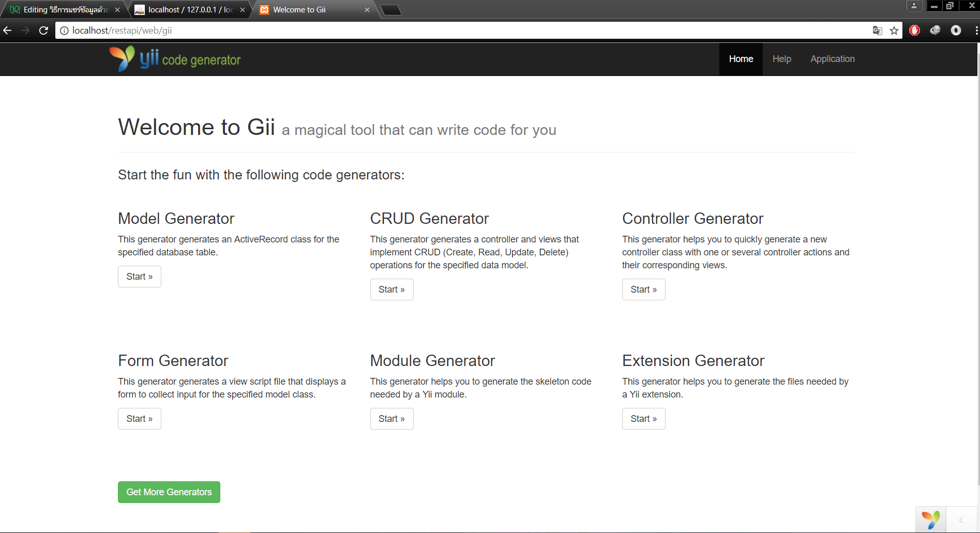Click the red ad-blocker extension icon
This screenshot has height=533, width=980.
(x=914, y=31)
